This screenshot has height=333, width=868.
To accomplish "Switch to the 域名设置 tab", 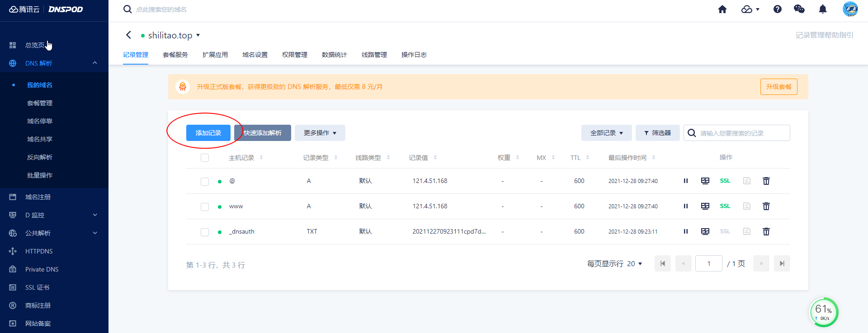I will [x=255, y=55].
